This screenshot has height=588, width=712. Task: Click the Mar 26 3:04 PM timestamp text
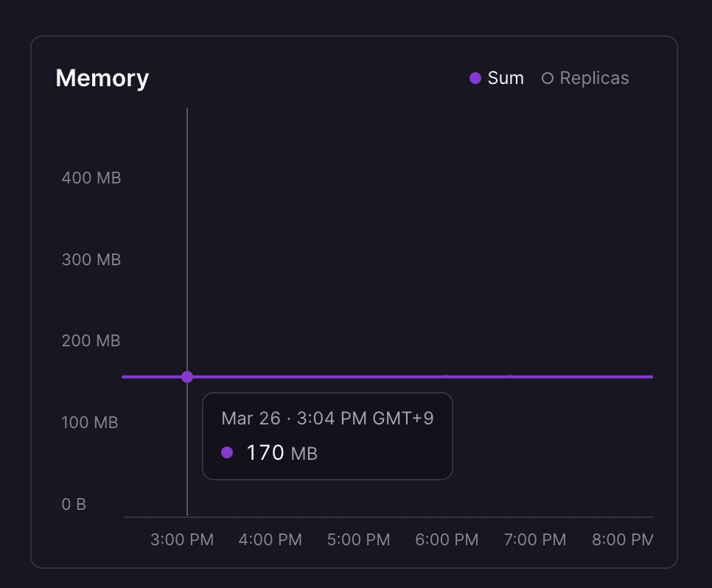[327, 419]
